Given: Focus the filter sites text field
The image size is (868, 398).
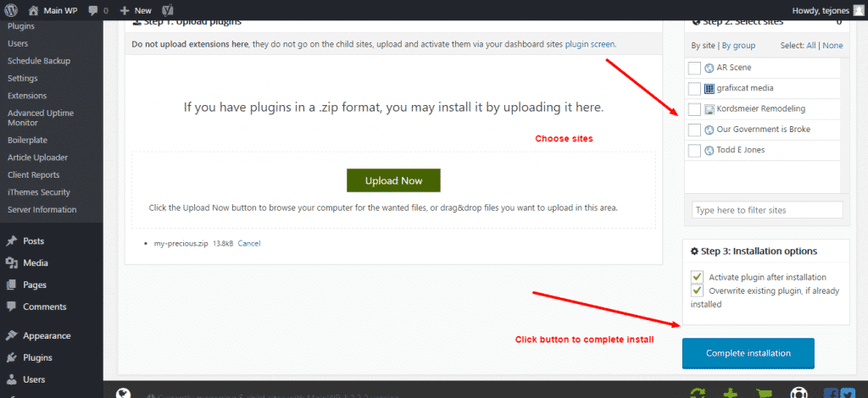Looking at the screenshot, I should click(767, 210).
